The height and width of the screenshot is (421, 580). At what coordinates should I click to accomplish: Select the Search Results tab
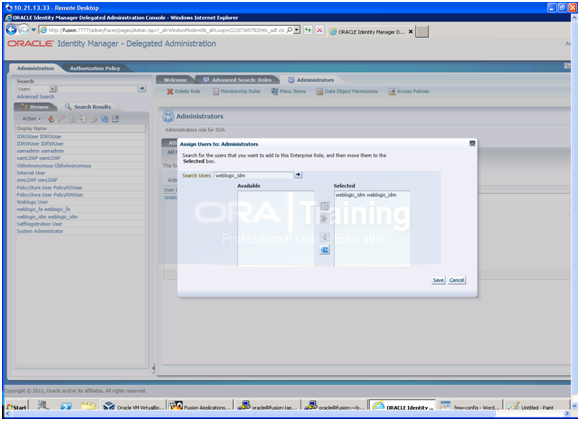coord(88,107)
